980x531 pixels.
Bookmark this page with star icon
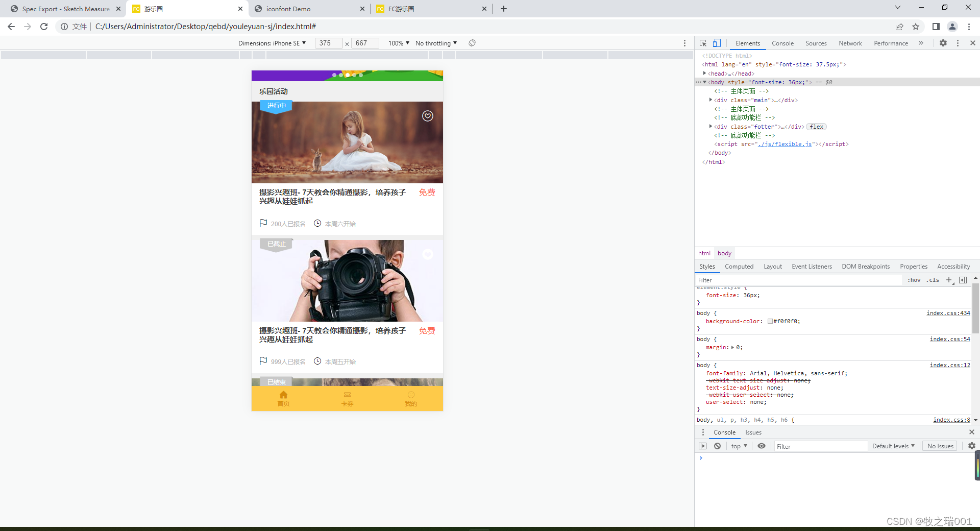pyautogui.click(x=916, y=27)
